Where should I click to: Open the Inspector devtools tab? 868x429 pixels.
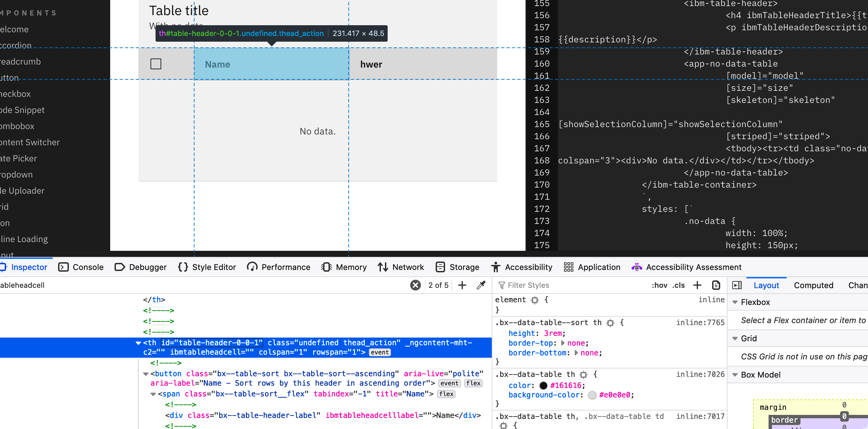[24, 267]
